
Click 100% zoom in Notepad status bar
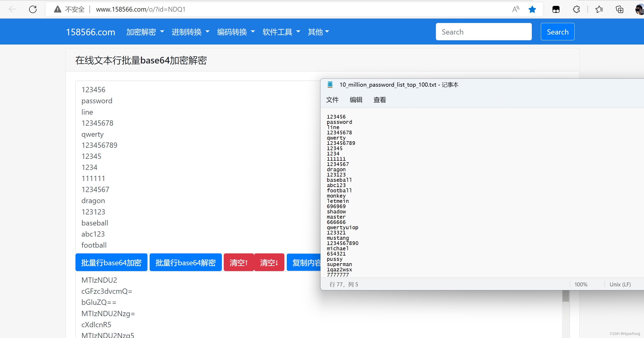(x=581, y=284)
